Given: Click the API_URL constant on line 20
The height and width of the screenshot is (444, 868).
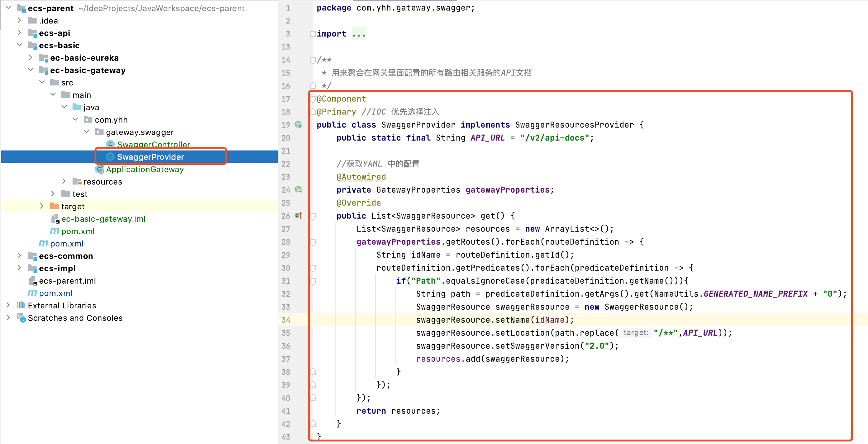Looking at the screenshot, I should [487, 138].
